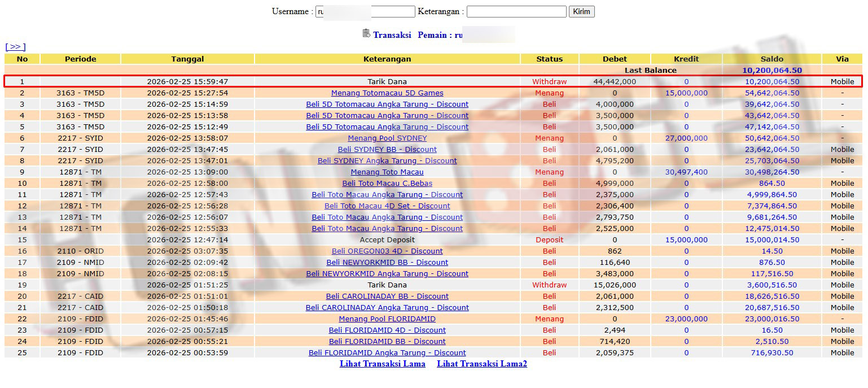Click Beli Toto Macau C.Bebas link
The image size is (868, 388).
pyautogui.click(x=387, y=184)
